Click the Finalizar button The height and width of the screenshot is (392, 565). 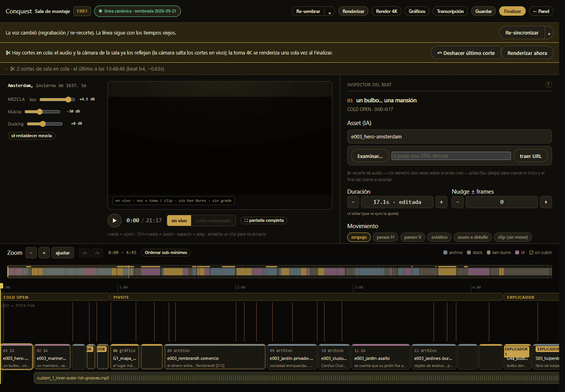point(512,11)
